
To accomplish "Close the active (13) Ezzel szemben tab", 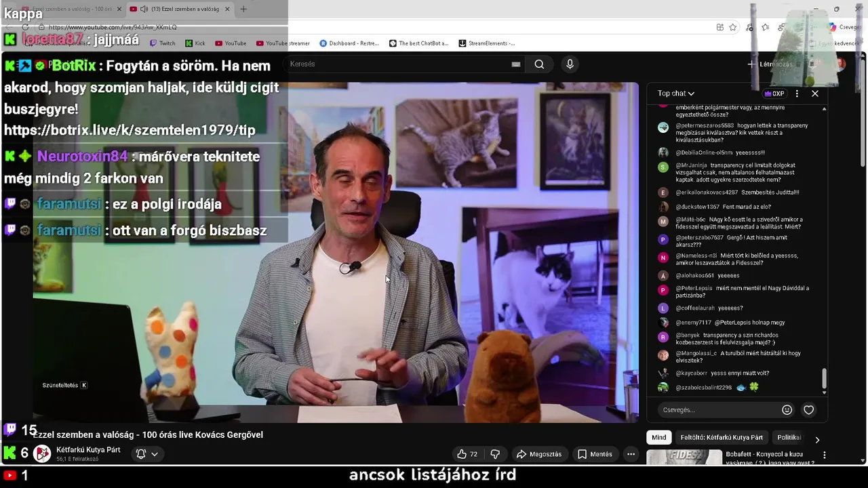I will 227,9.
